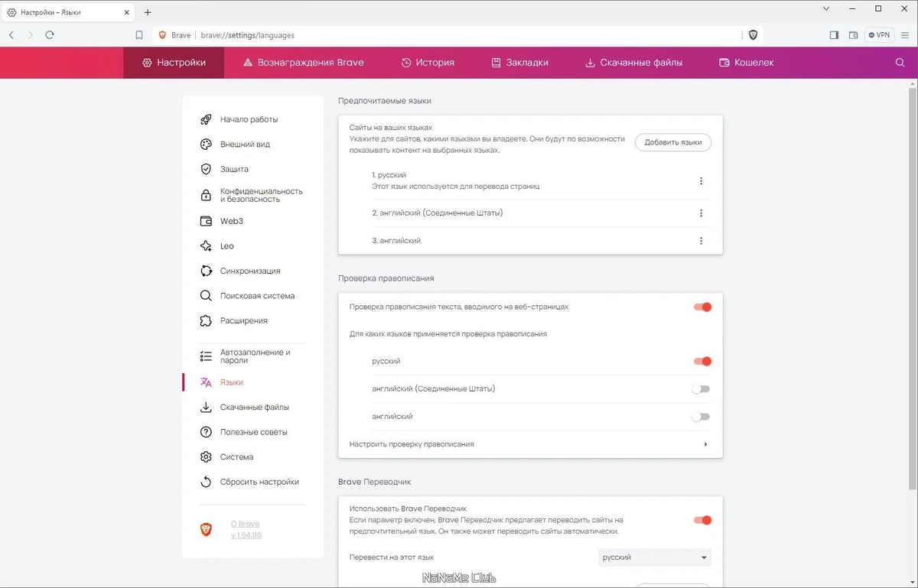The image size is (918, 588).
Task: Click the download icon in sidebar Скачанные файлы
Action: (x=206, y=408)
